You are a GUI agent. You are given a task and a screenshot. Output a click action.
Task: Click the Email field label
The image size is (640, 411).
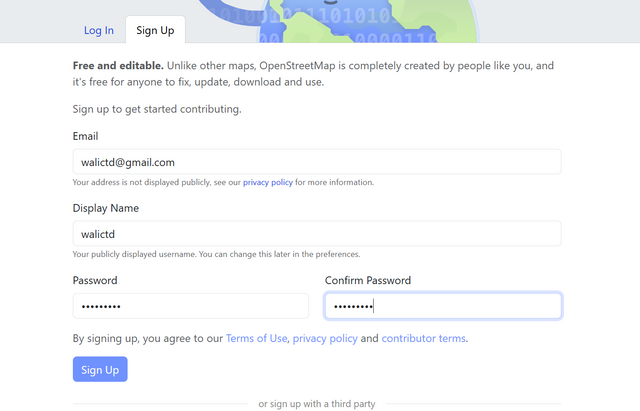pyautogui.click(x=85, y=136)
